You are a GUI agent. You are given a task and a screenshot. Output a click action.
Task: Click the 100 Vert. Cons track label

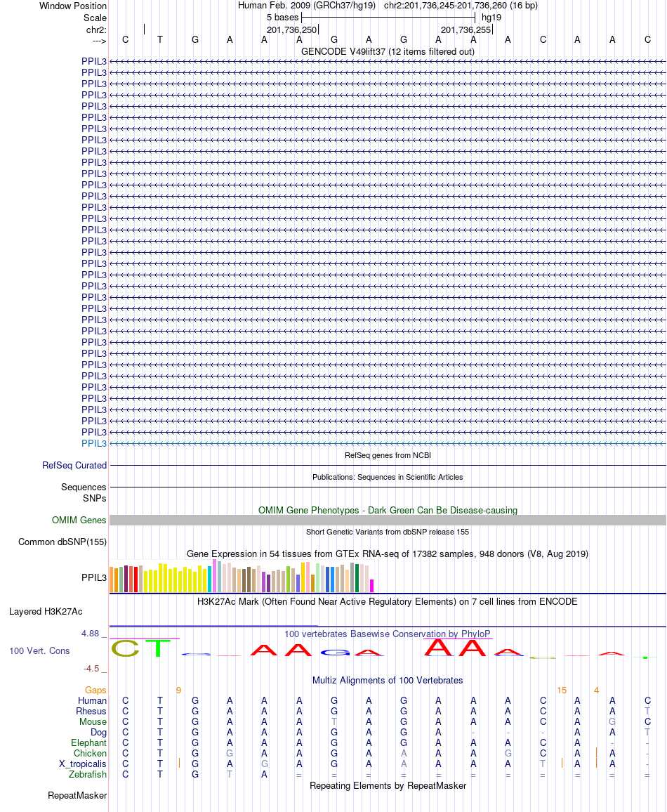point(39,651)
